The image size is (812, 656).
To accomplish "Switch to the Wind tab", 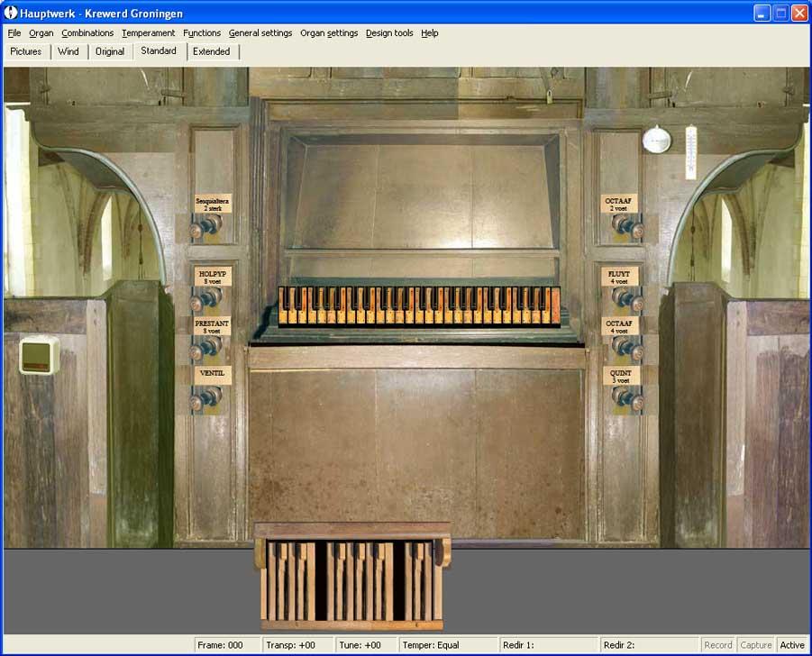I will pyautogui.click(x=68, y=51).
